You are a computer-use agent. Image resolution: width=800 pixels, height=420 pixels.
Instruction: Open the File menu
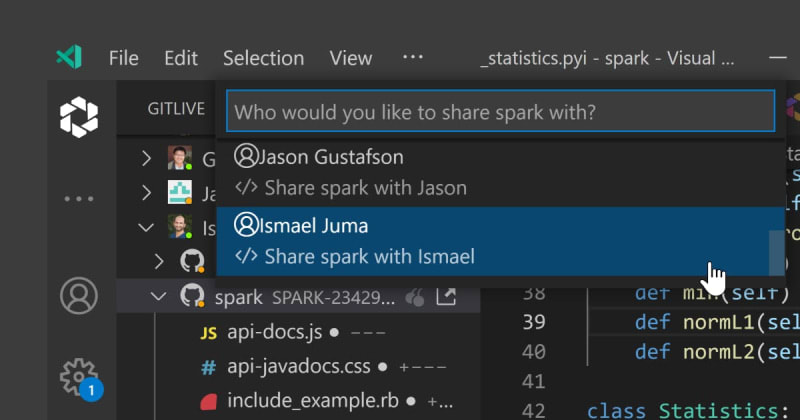click(124, 58)
